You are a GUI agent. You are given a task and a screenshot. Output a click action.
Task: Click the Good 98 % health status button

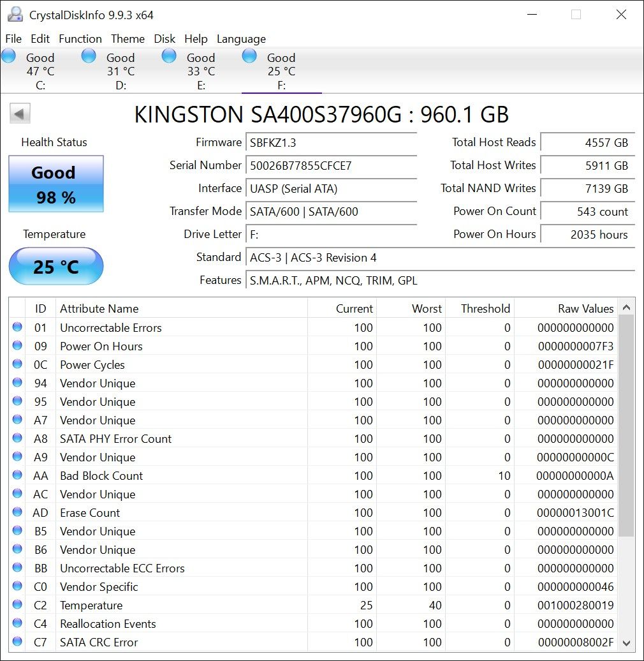pos(56,184)
